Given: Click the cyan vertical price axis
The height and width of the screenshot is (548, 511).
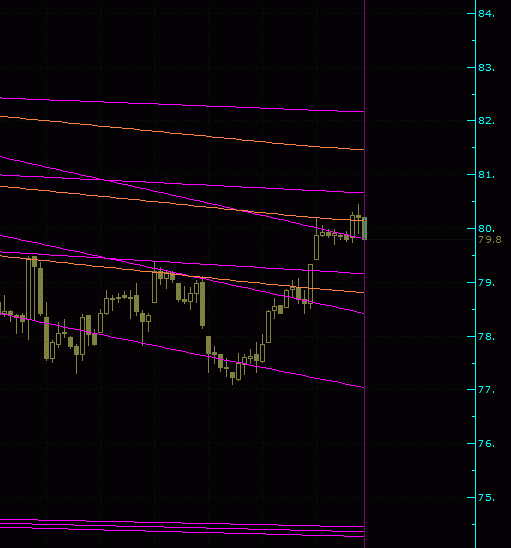Looking at the screenshot, I should 475,274.
